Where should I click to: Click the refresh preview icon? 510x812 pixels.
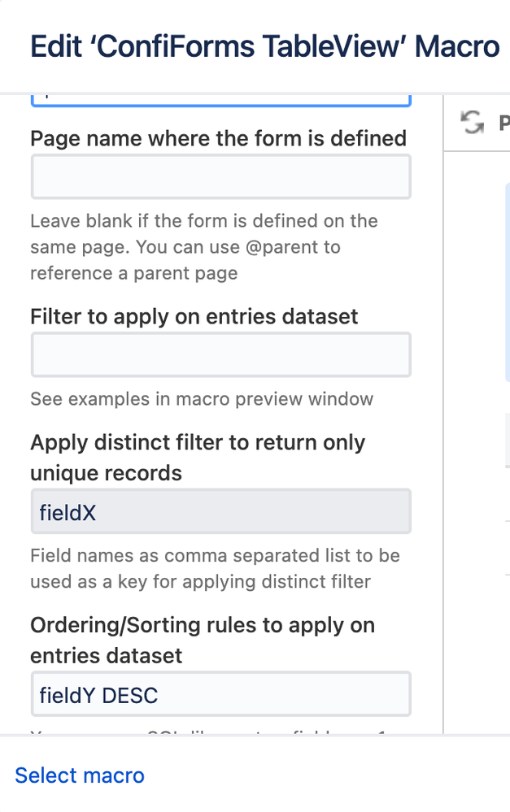pos(472,123)
